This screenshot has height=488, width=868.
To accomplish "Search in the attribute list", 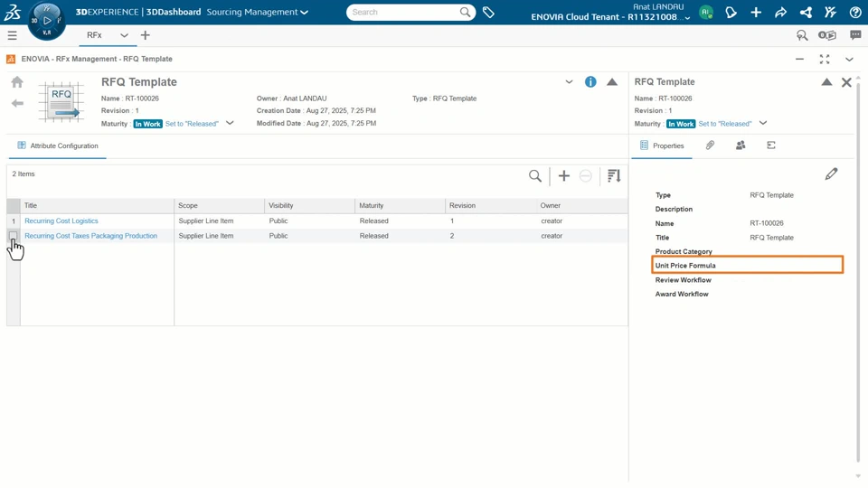I will [x=534, y=176].
